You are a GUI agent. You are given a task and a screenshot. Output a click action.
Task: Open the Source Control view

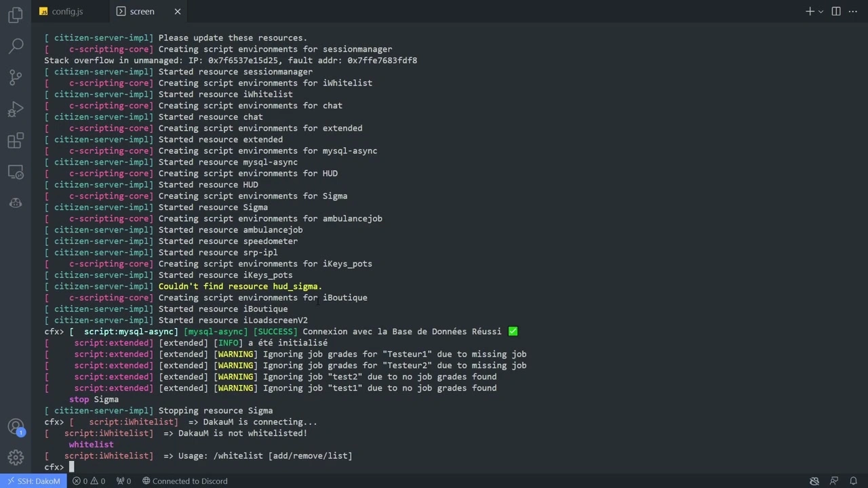[x=15, y=77]
